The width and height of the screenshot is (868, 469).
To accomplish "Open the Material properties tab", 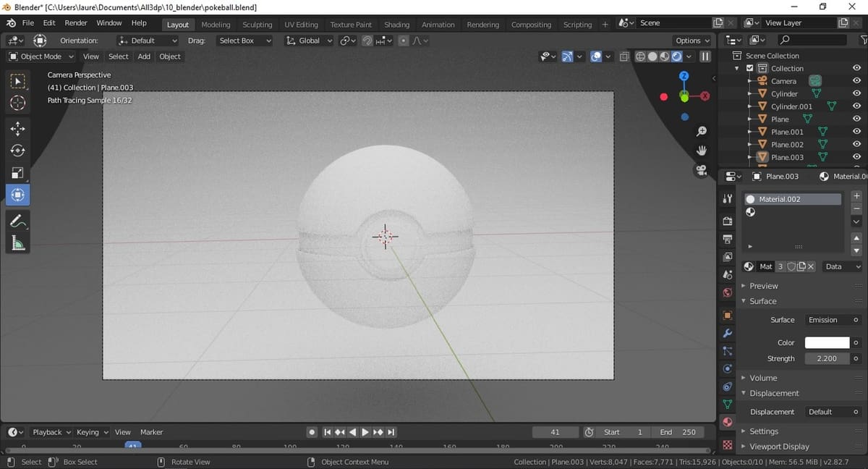I will pyautogui.click(x=728, y=422).
